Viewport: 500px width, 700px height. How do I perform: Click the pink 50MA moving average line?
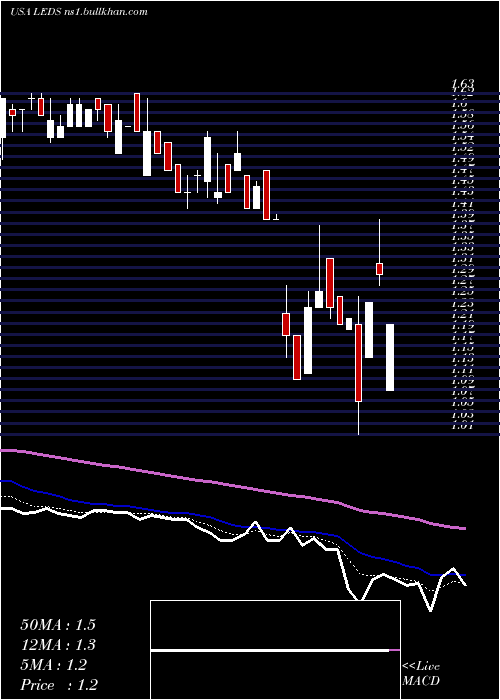(232, 486)
